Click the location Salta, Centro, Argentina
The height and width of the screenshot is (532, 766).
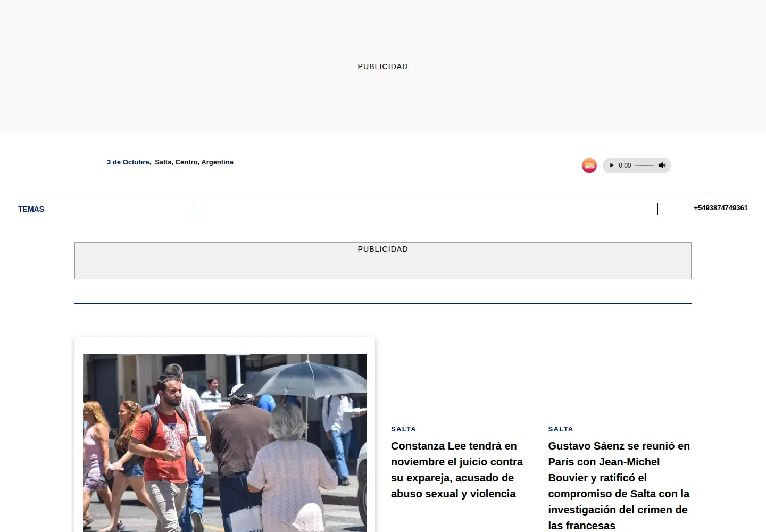coord(194,162)
